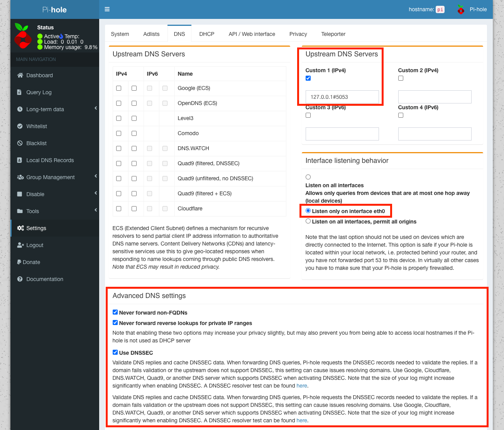Click the Long-term data clock icon
This screenshot has height=430, width=504.
tap(20, 109)
